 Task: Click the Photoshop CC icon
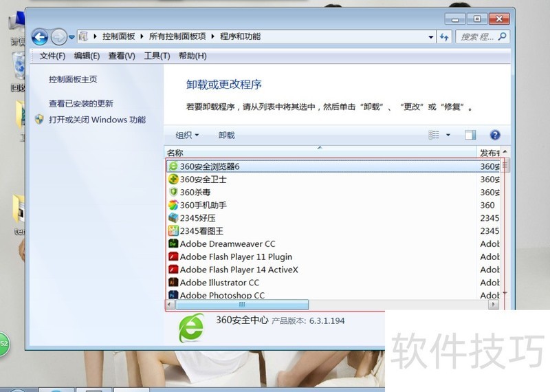[x=173, y=294]
